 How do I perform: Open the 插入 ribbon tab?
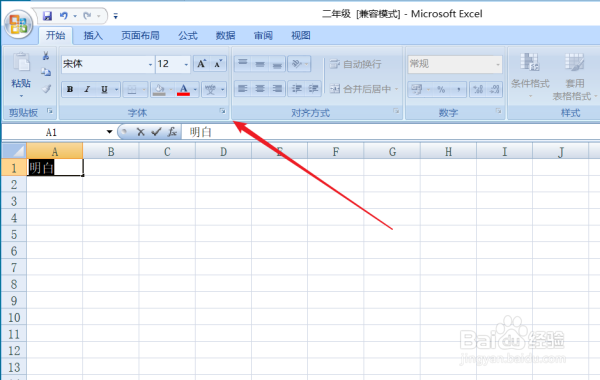click(x=93, y=36)
